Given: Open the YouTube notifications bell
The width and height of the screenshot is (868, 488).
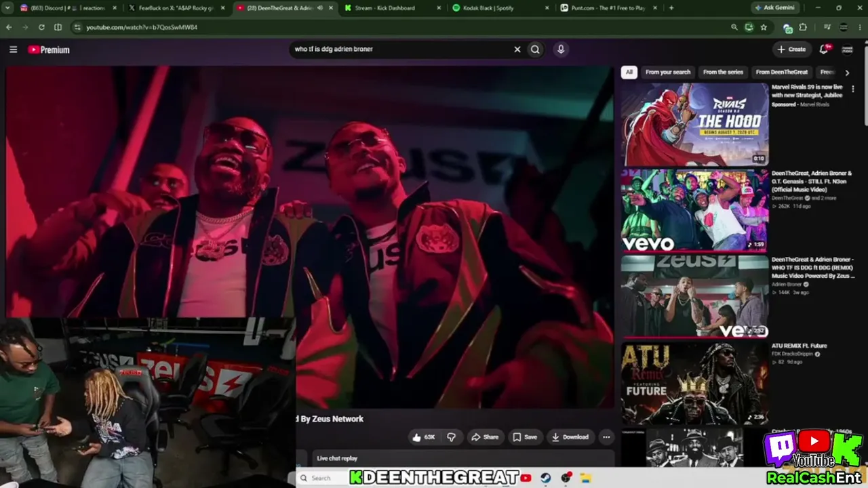Looking at the screenshot, I should pos(825,49).
